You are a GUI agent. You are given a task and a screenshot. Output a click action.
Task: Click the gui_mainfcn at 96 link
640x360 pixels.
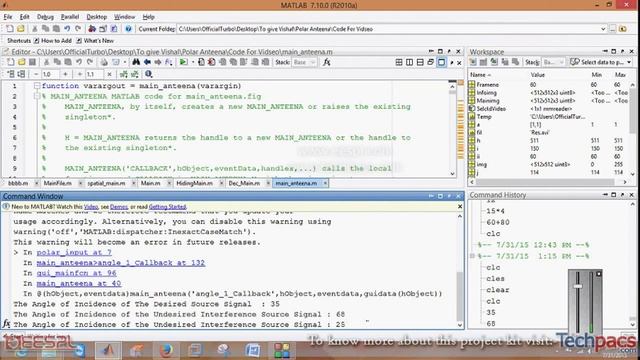(x=76, y=273)
